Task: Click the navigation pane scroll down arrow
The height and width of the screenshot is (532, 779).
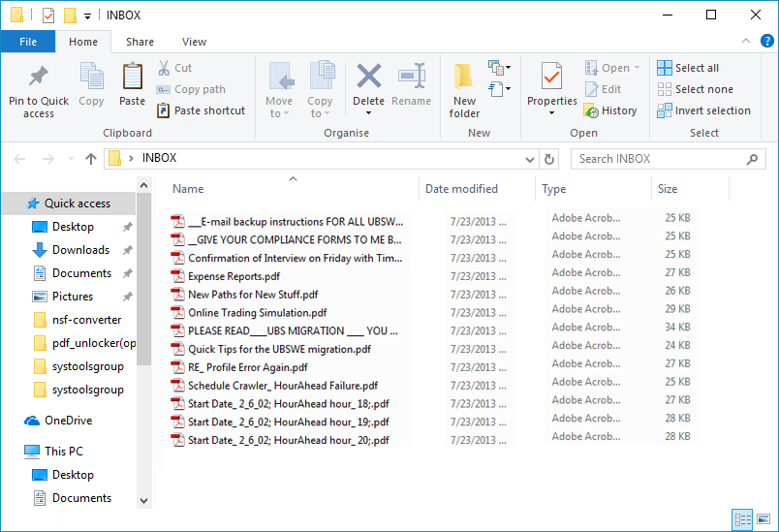Action: point(143,501)
